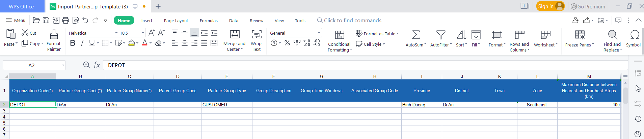
Task: Activate the Format Painter tool
Action: click(x=54, y=40)
